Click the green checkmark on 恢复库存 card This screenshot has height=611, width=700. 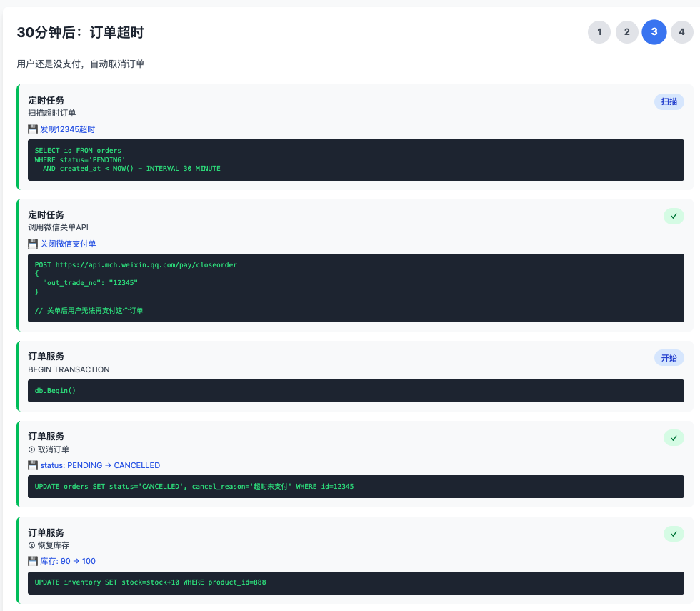coord(674,534)
